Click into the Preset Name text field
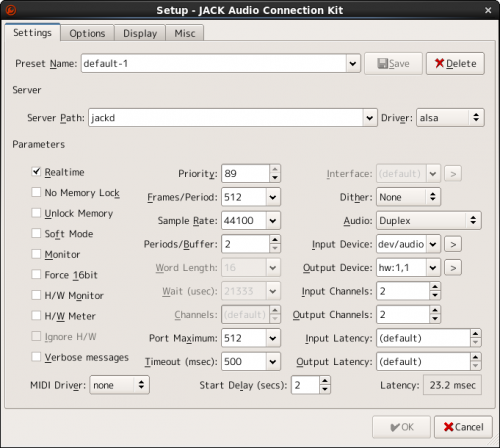Image resolution: width=500 pixels, height=448 pixels. click(x=214, y=63)
